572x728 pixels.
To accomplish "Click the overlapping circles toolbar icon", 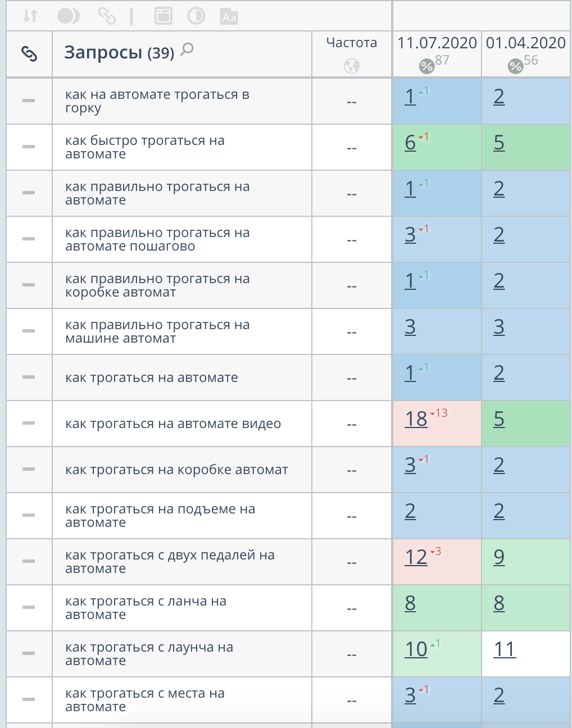I will pos(68,16).
